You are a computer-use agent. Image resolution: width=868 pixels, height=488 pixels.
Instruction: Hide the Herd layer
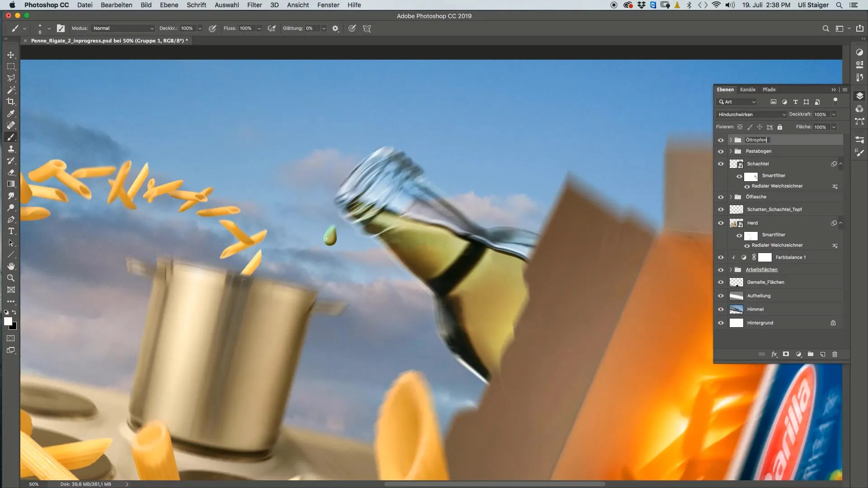click(x=721, y=223)
